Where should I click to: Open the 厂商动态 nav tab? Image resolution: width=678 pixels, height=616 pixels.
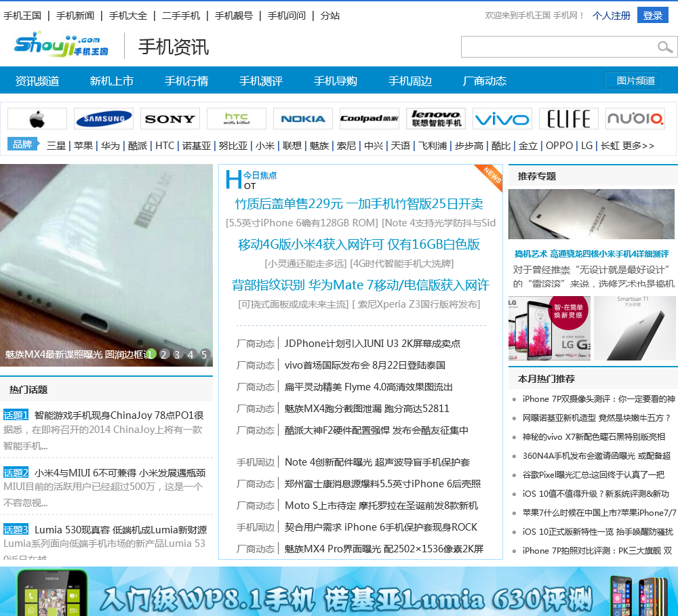tap(484, 81)
